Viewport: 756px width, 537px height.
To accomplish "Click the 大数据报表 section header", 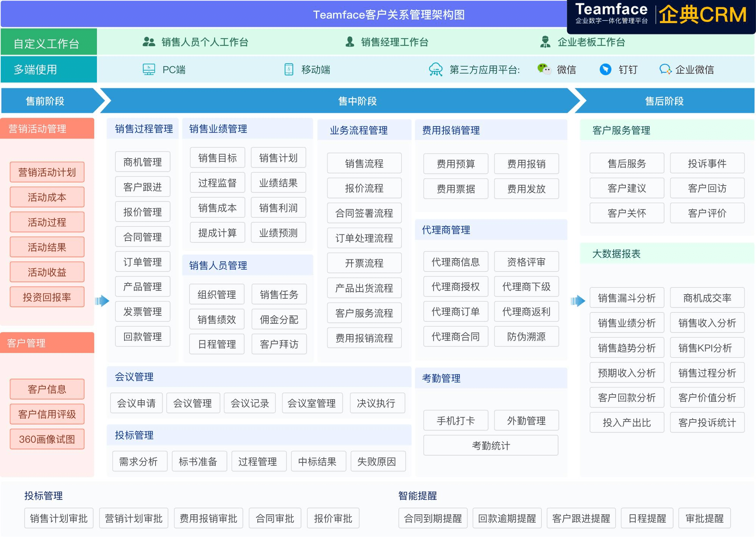I will [x=667, y=254].
